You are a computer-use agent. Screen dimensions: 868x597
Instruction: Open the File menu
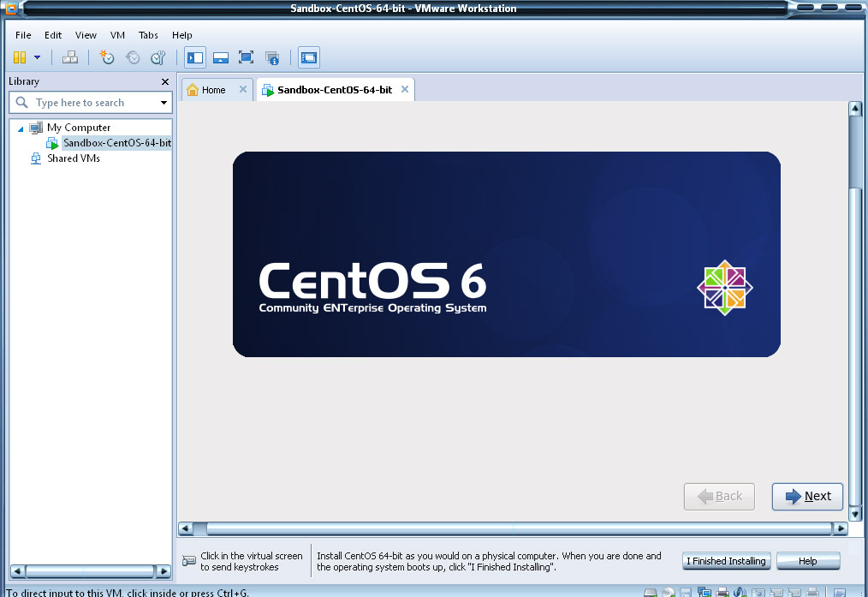click(x=23, y=35)
